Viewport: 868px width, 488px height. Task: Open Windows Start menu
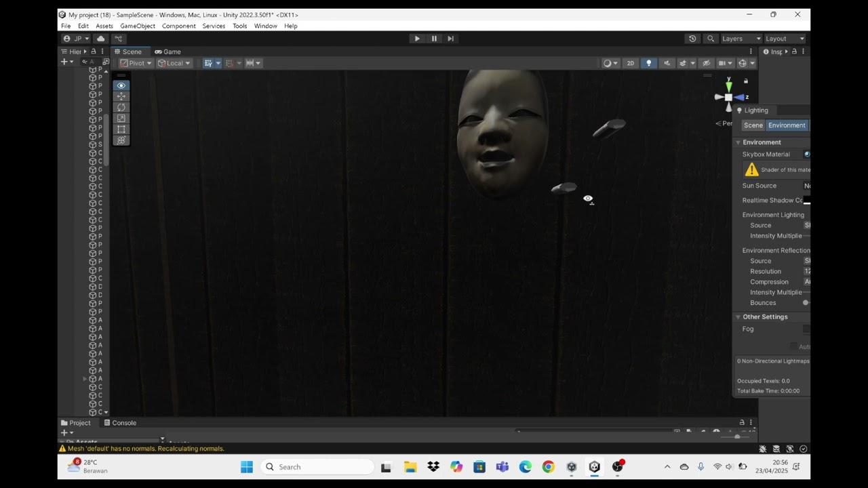click(247, 467)
